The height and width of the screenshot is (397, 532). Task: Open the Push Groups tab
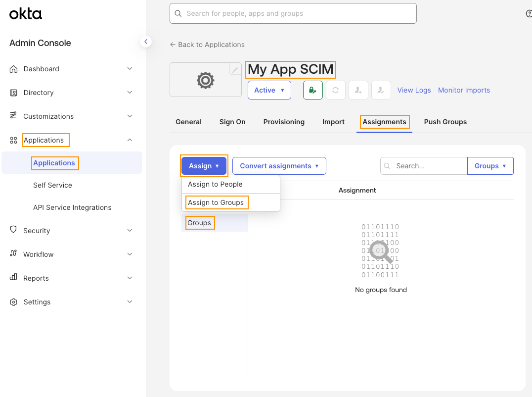(x=445, y=122)
